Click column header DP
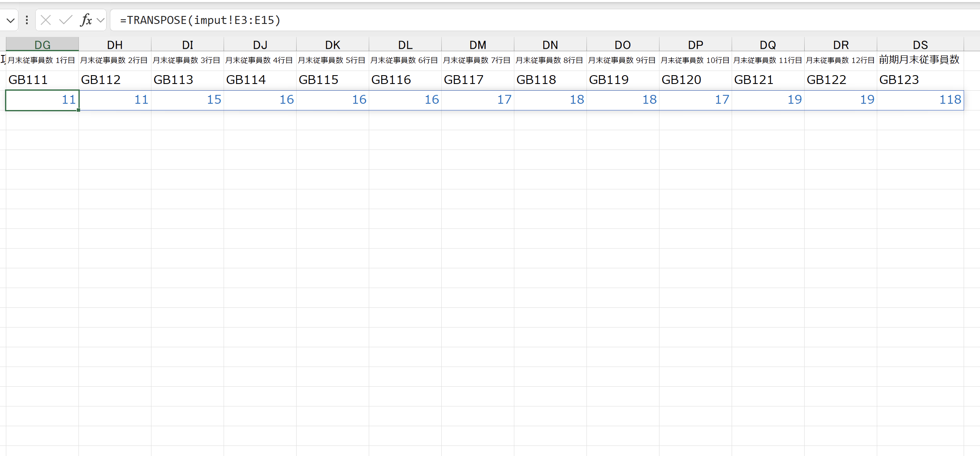Image resolution: width=980 pixels, height=456 pixels. coord(695,45)
